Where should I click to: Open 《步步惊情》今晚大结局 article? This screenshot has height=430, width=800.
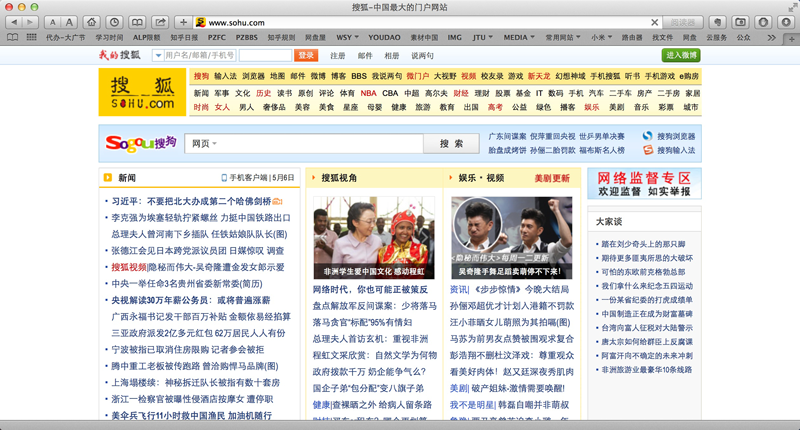click(521, 289)
